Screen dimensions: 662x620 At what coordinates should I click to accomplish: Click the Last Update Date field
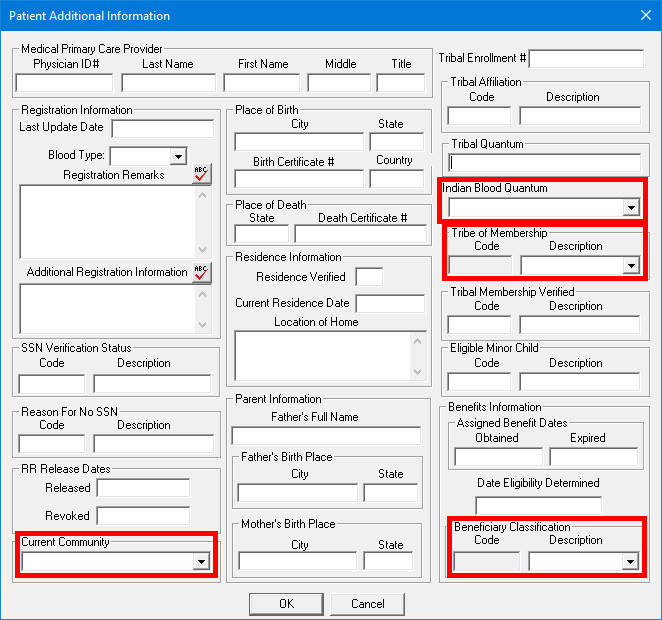click(163, 128)
